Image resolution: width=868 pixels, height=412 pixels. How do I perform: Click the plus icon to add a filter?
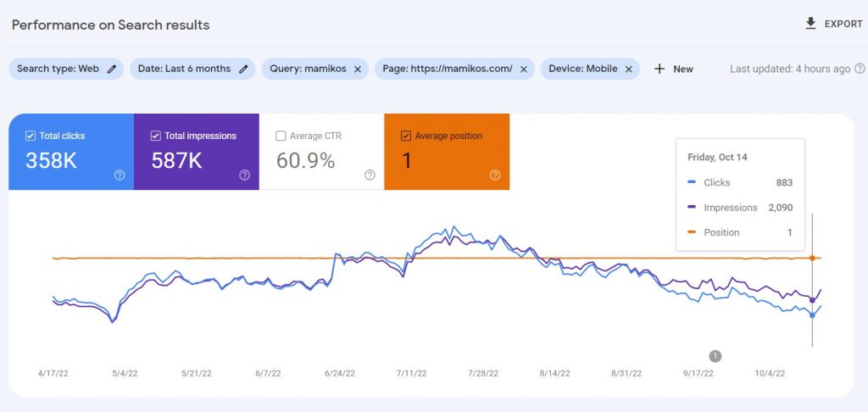[x=659, y=69]
